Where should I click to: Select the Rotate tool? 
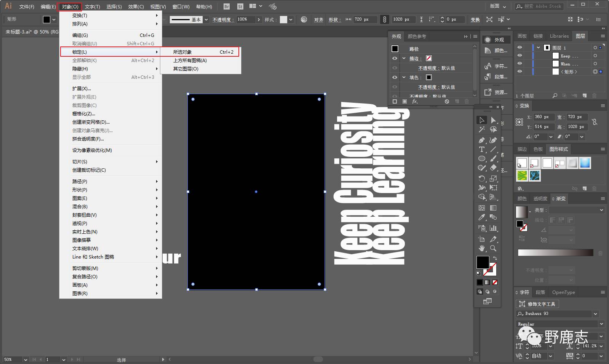tap(482, 178)
